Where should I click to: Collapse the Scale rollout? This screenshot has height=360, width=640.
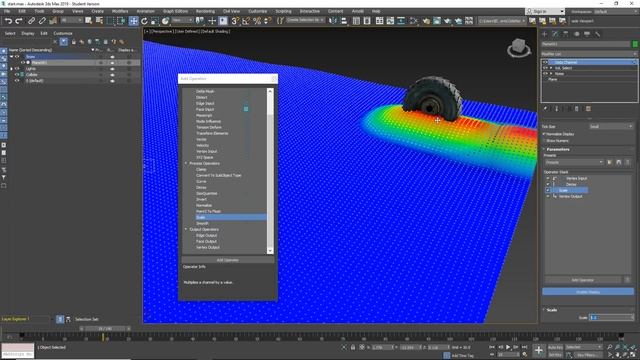pyautogui.click(x=551, y=310)
